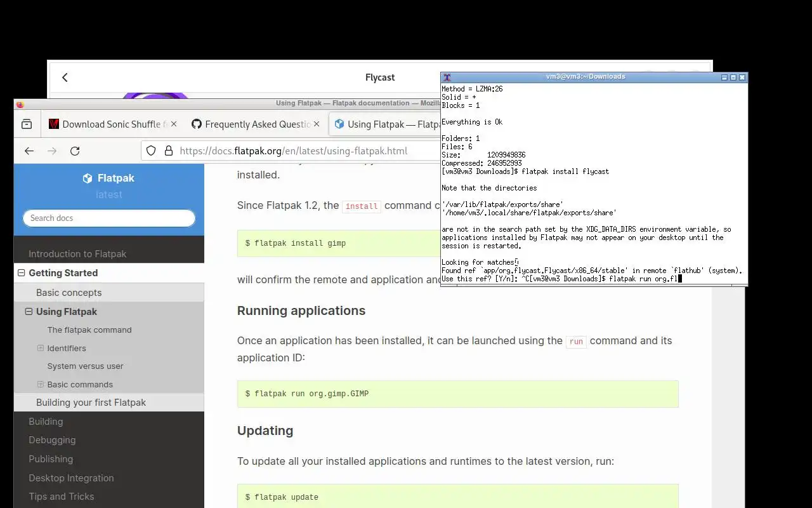
Task: Close the vm3@vm3 terminal window
Action: coord(742,77)
